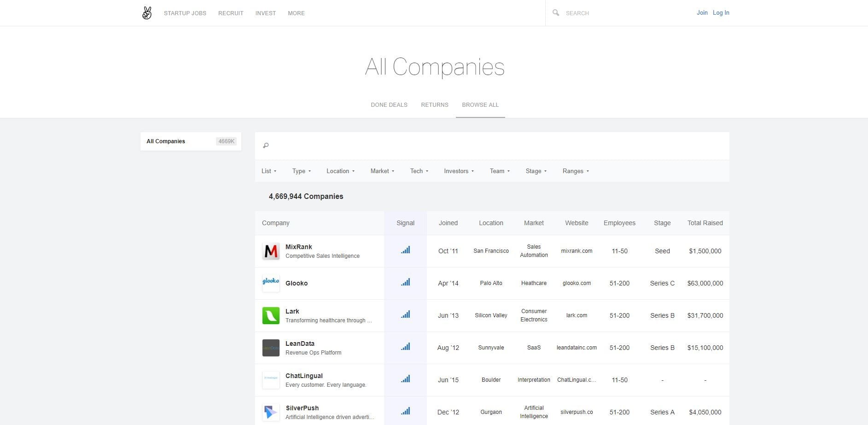
Task: Expand the Market filter dropdown
Action: coord(382,171)
